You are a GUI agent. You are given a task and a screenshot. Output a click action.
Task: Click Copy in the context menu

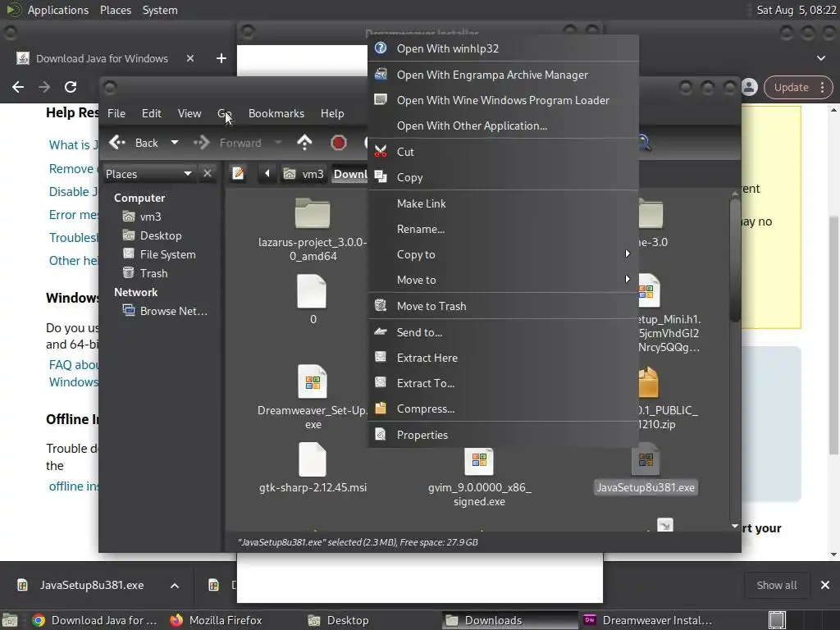click(x=503, y=177)
